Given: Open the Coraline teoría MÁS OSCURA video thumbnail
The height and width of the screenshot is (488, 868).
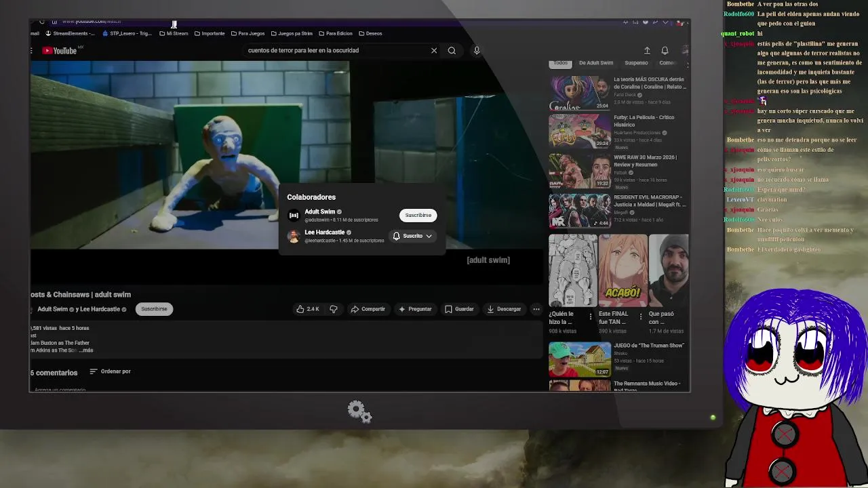Looking at the screenshot, I should [580, 93].
